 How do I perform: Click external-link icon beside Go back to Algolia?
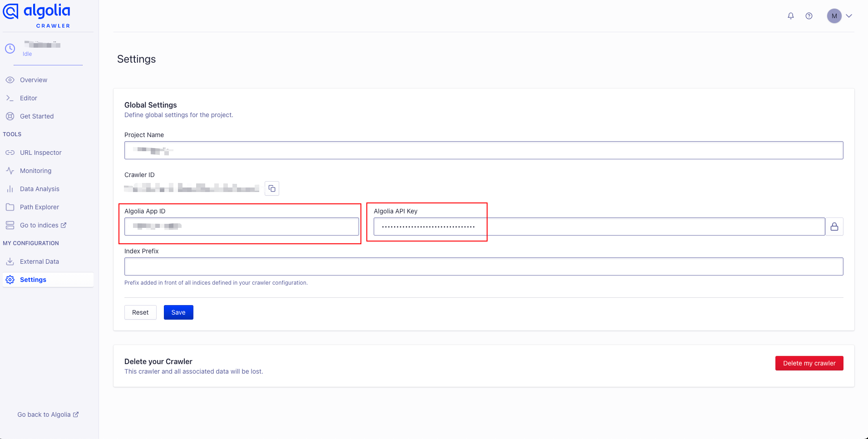coord(76,414)
